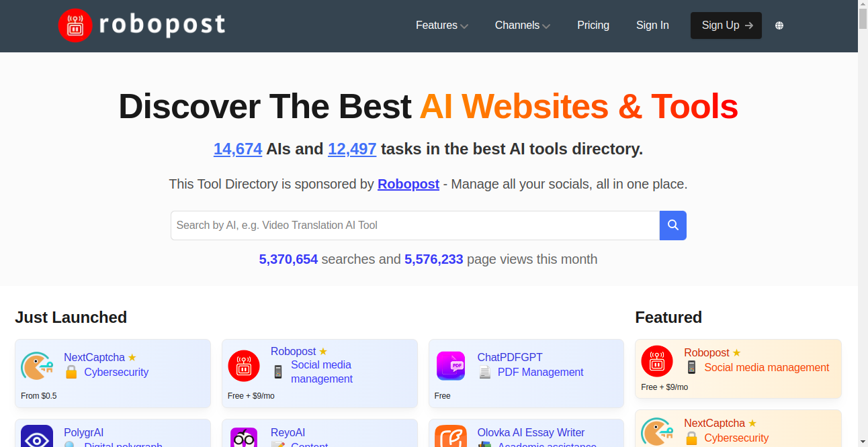This screenshot has height=447, width=868.
Task: Click the gold star next to Featured Robopost
Action: coord(736,353)
